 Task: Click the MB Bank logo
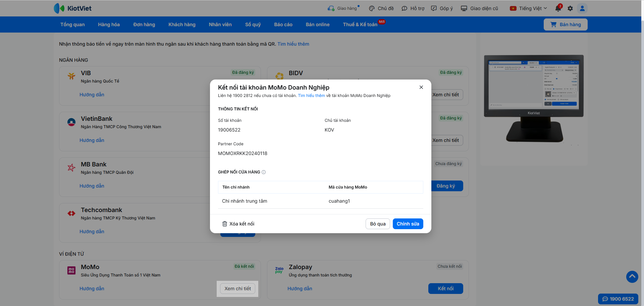[x=71, y=167]
